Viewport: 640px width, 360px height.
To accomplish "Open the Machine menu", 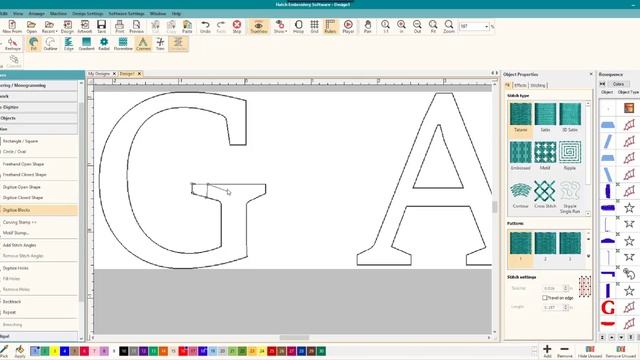I will 58,13.
